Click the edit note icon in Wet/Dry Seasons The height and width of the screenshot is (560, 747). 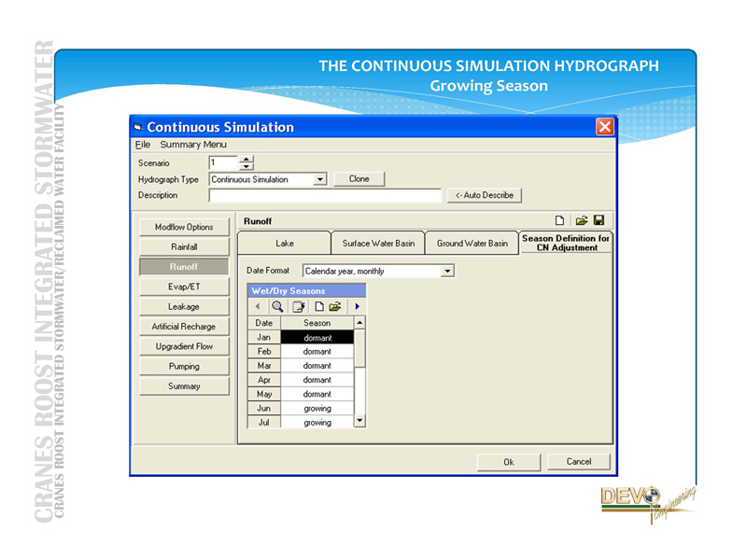[x=299, y=306]
